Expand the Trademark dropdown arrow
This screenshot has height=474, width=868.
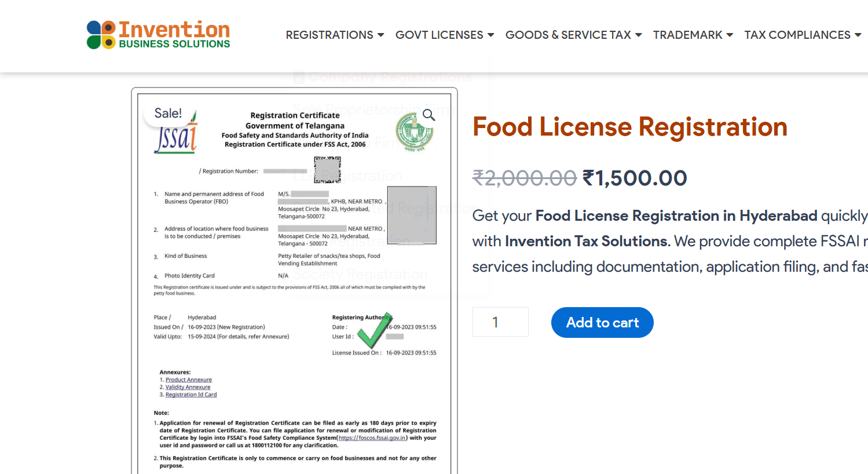[730, 35]
